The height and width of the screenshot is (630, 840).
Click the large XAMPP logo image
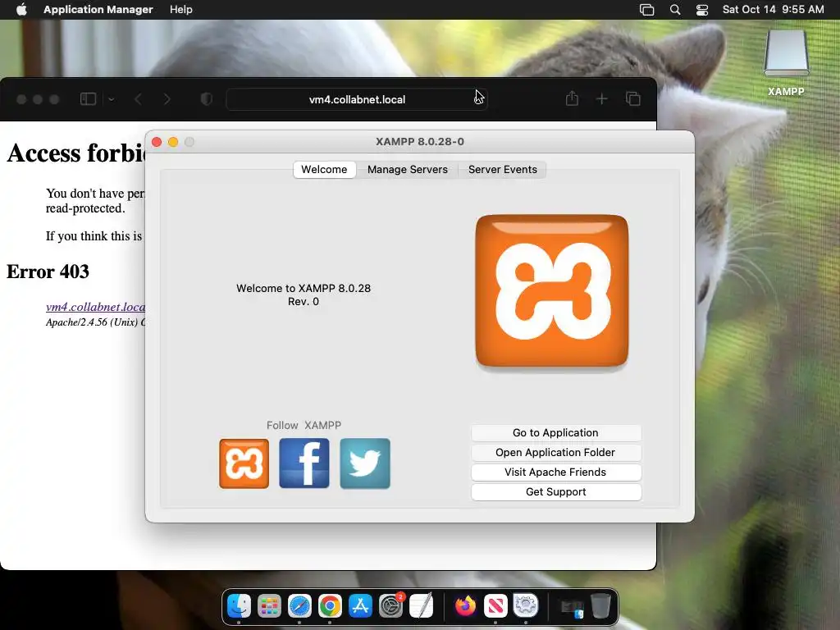pyautogui.click(x=552, y=291)
